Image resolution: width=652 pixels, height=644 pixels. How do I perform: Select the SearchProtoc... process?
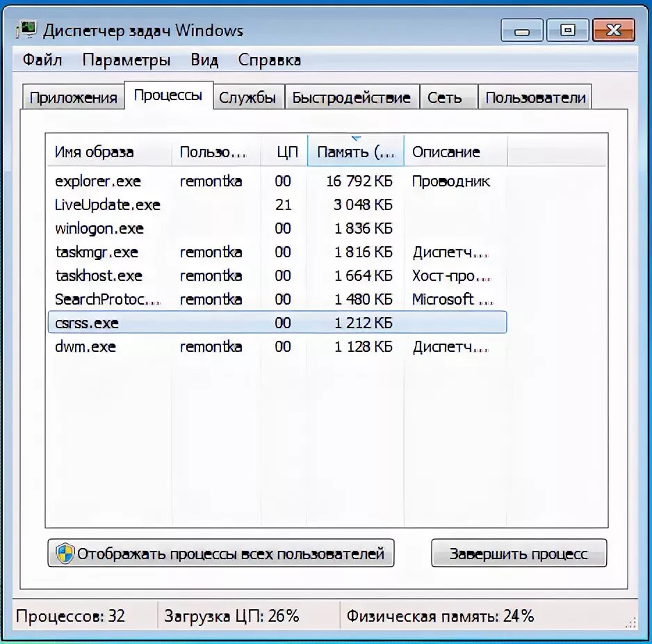[277, 299]
